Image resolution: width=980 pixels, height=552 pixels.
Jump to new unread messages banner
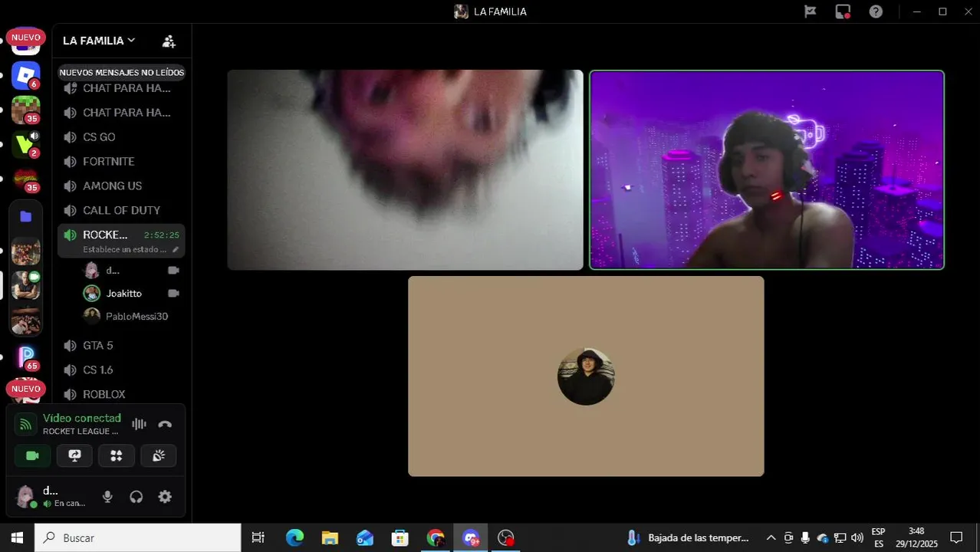[122, 72]
